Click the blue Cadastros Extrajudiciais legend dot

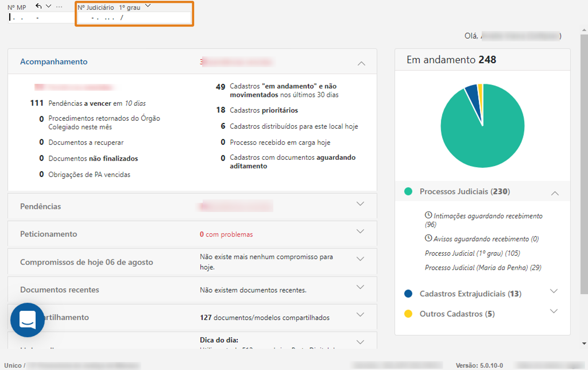(408, 294)
